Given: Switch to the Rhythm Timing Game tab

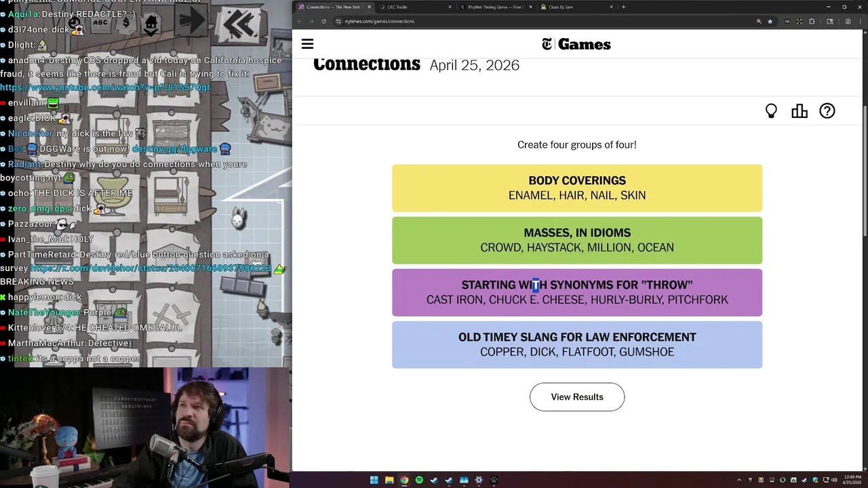Looking at the screenshot, I should (495, 7).
